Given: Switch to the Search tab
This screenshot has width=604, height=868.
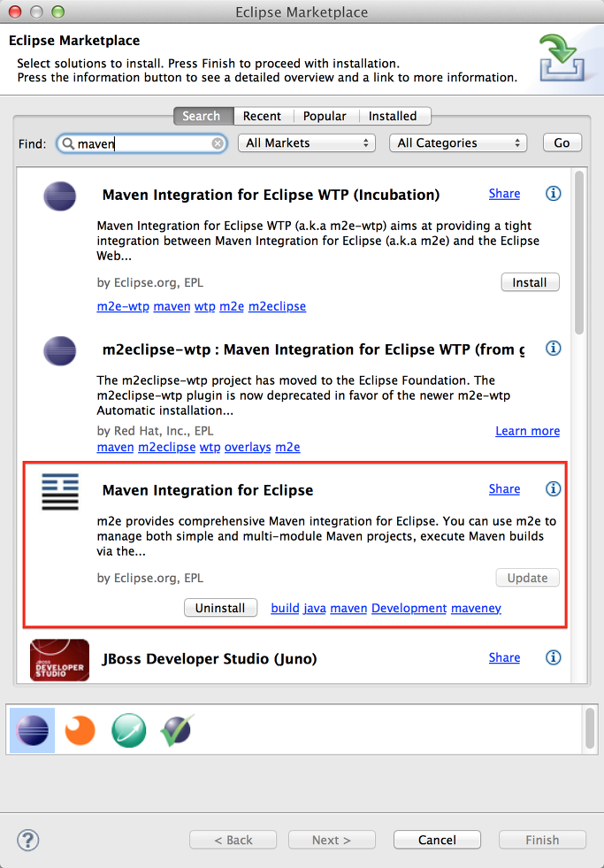Looking at the screenshot, I should 203,116.
